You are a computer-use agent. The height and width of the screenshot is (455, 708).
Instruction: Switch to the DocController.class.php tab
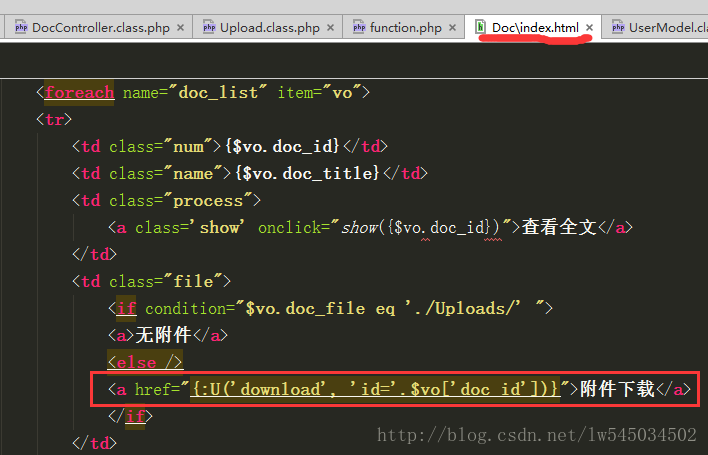99,28
